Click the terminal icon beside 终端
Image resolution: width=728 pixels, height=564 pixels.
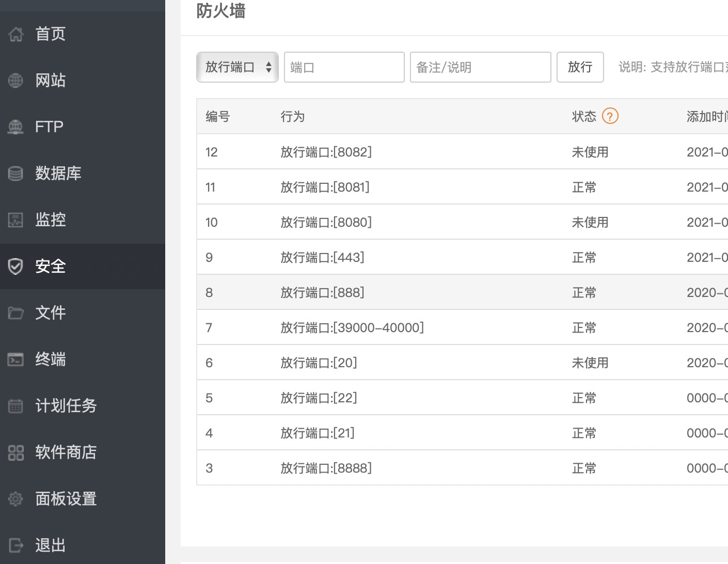16,359
